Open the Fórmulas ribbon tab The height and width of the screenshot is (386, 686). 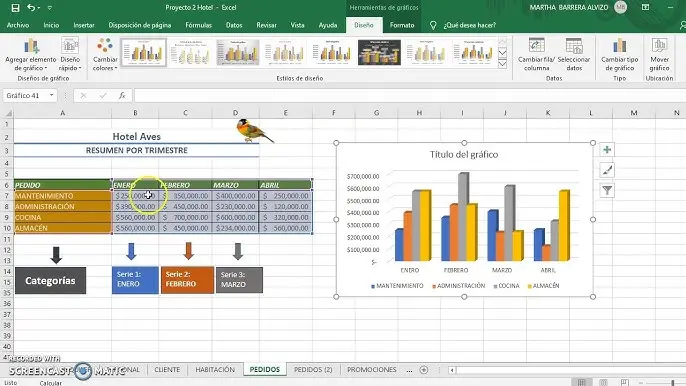(x=198, y=25)
